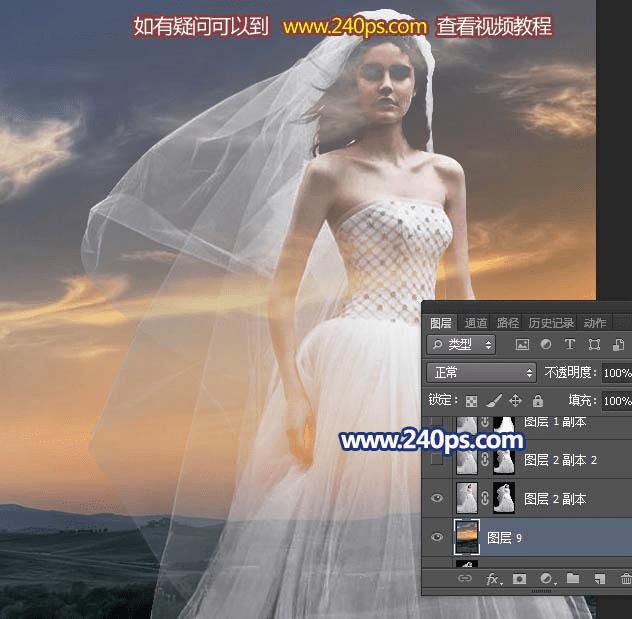Show the 图层 1 副本 layer

point(437,422)
